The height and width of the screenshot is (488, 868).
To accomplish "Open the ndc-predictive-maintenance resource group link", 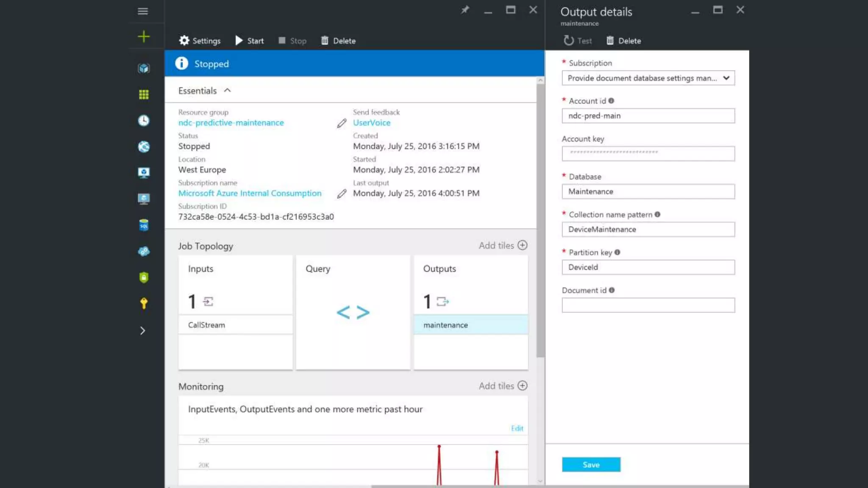I will click(x=231, y=123).
